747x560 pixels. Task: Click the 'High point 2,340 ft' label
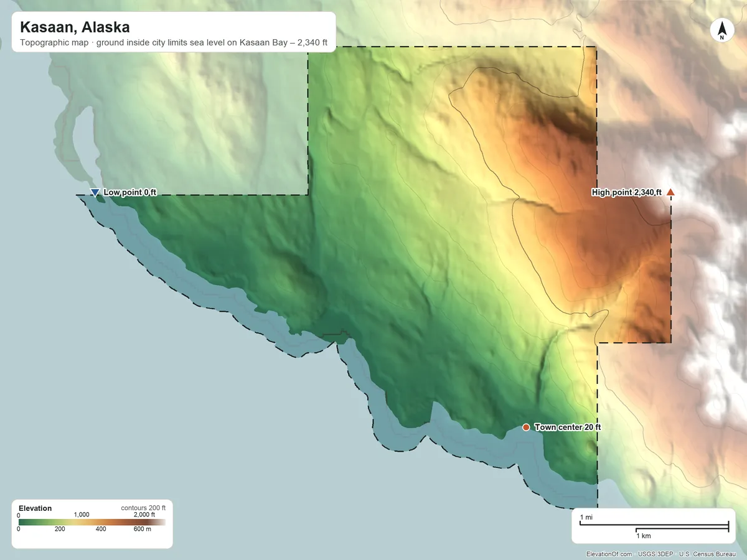627,193
